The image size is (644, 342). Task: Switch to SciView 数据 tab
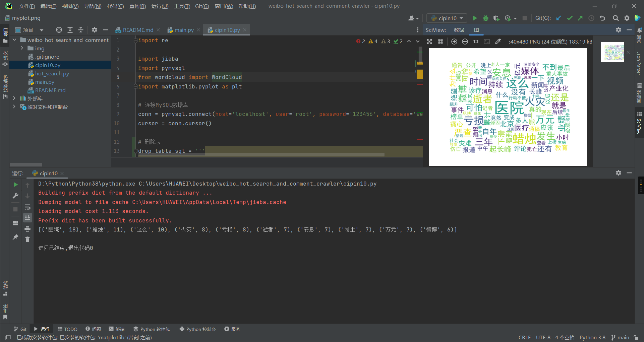click(x=459, y=30)
